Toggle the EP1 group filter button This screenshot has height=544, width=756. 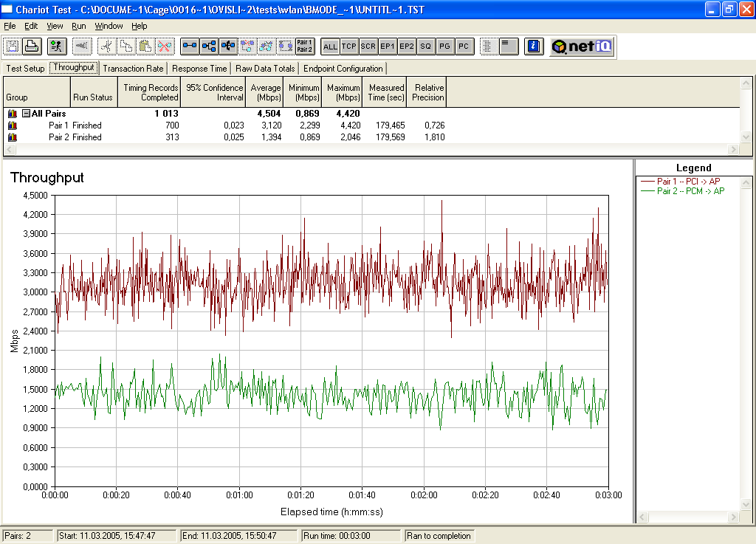click(388, 47)
